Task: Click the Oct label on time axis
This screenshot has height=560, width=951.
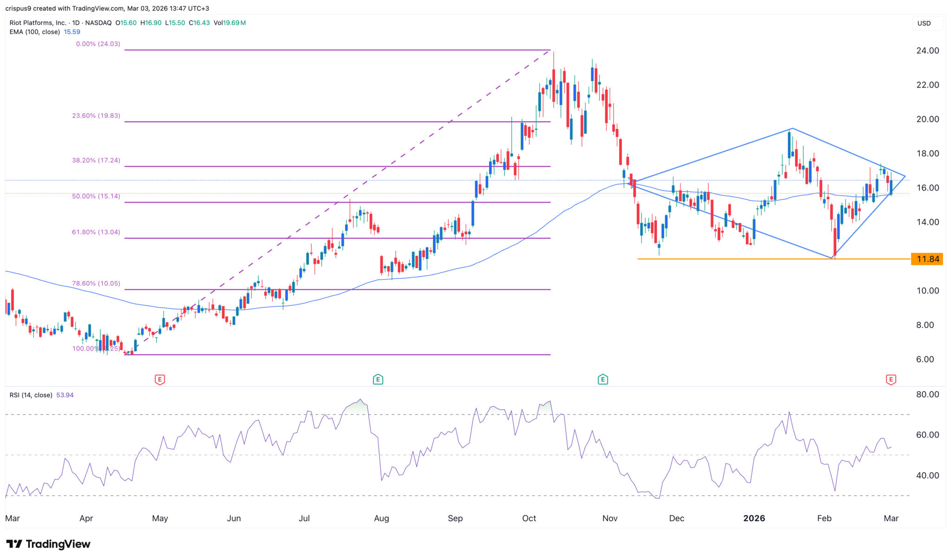Action: (x=529, y=518)
